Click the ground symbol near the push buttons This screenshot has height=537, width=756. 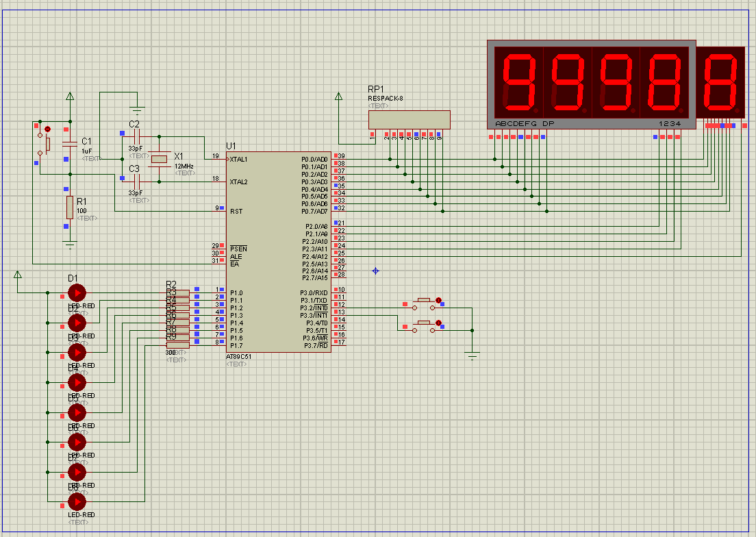coord(472,357)
